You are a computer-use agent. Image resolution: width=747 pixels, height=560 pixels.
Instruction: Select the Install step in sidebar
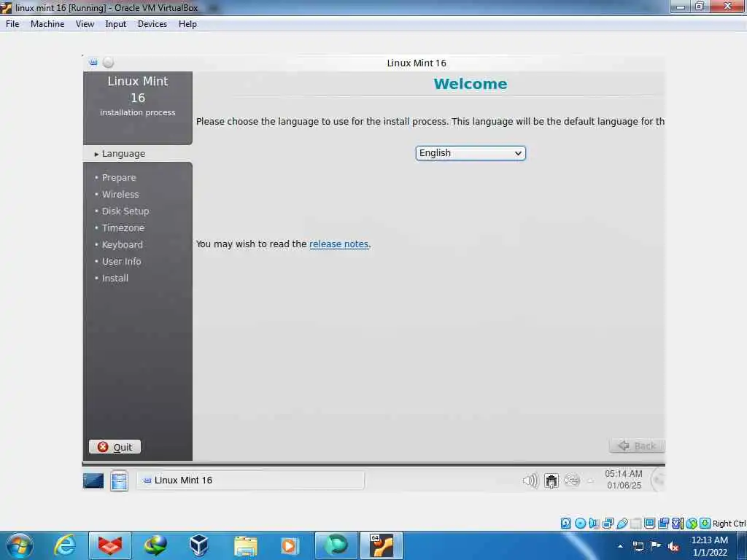(x=115, y=278)
